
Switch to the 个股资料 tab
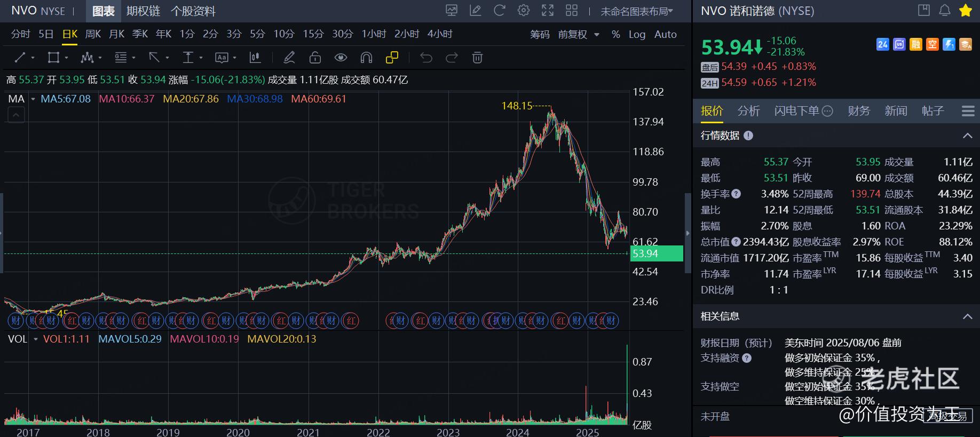(193, 11)
